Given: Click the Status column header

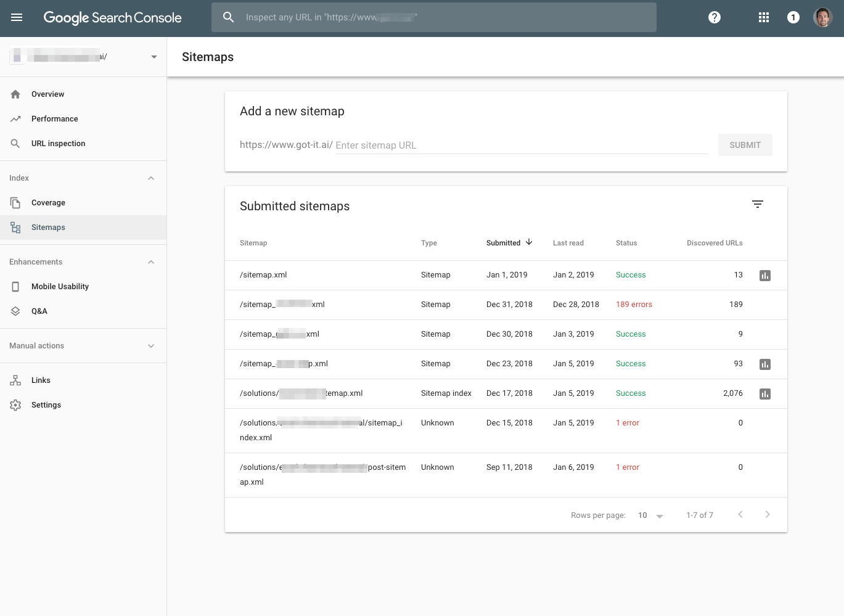Looking at the screenshot, I should click(x=626, y=243).
